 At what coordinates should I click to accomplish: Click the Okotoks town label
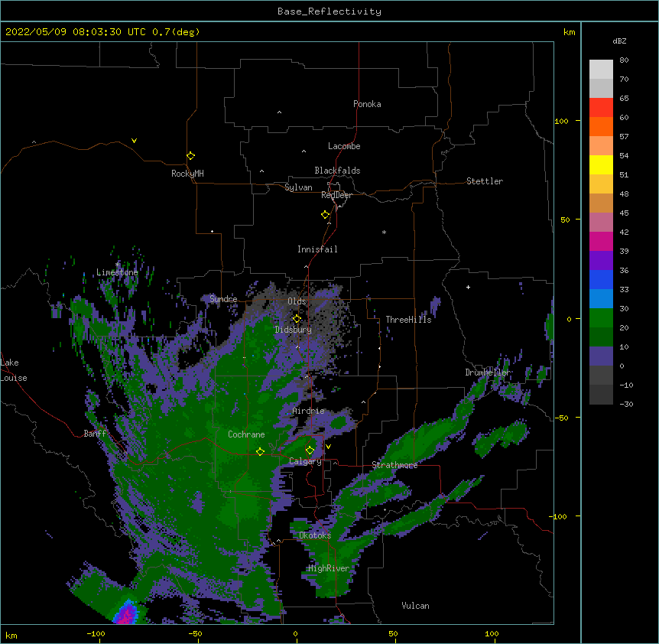pyautogui.click(x=315, y=535)
